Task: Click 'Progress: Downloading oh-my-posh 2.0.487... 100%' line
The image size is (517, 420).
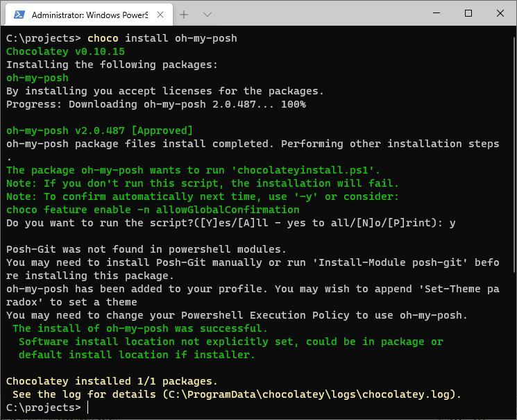Action: [x=156, y=104]
